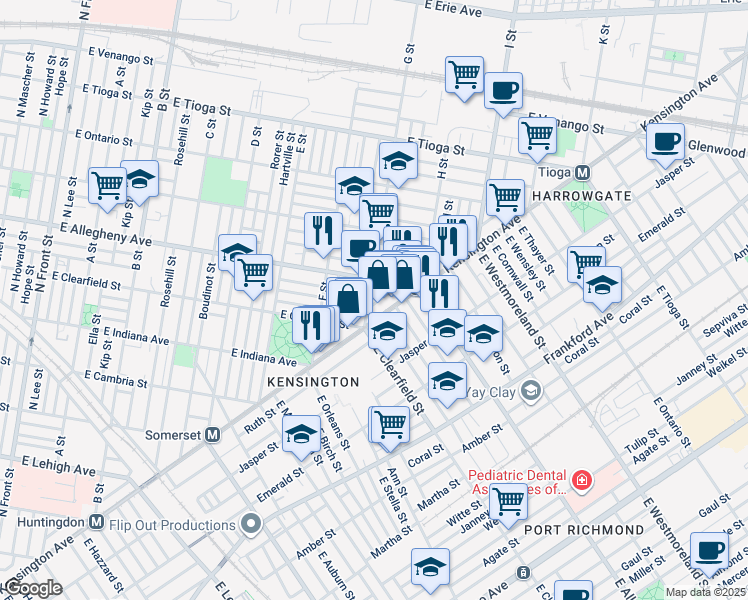748x600 pixels.
Task: Click the school marker near Emerald St east
Action: (603, 285)
